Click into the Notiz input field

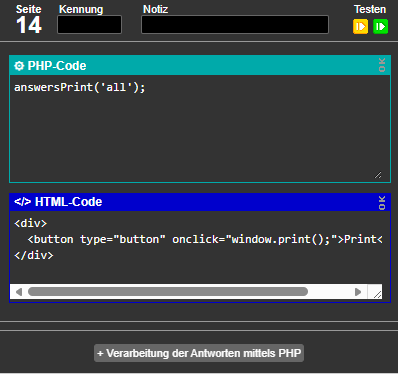(235, 24)
